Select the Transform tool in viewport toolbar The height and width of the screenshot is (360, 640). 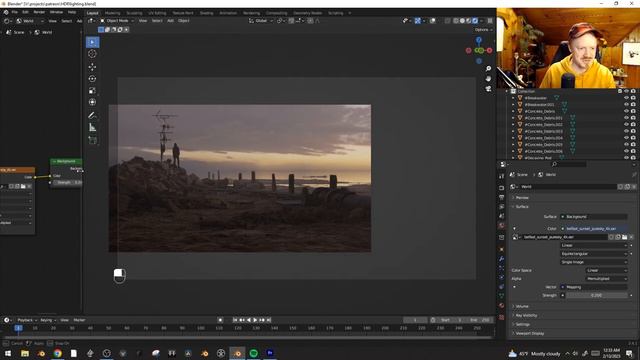[x=93, y=102]
